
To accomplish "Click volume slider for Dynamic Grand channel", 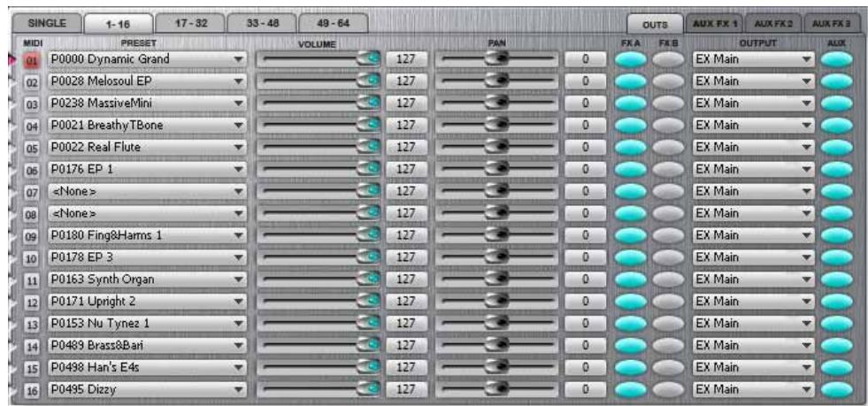I will tap(319, 59).
